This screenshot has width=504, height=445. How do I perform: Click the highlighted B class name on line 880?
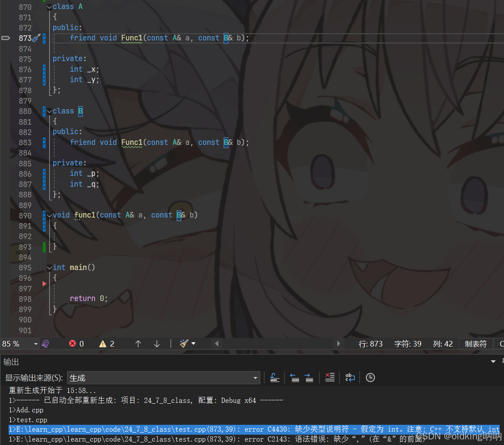tap(80, 111)
